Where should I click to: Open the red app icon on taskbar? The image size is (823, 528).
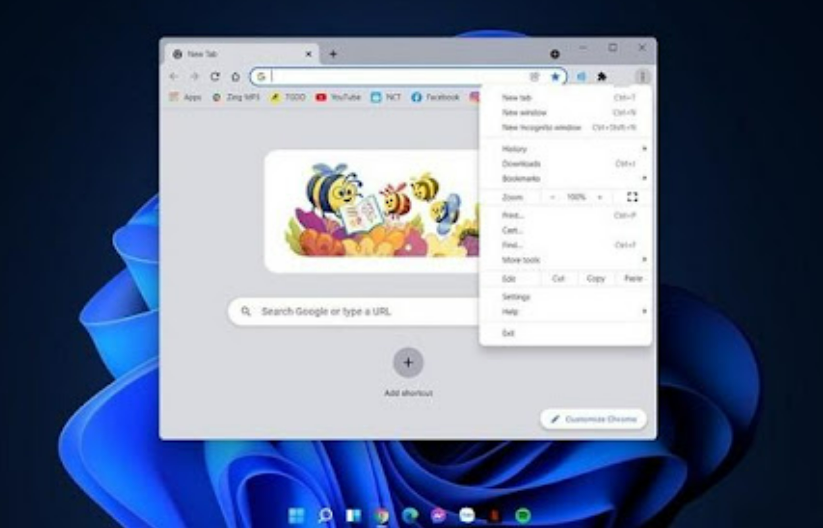tap(494, 515)
